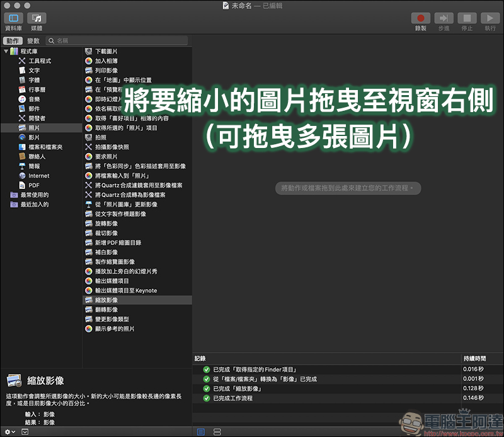
Task: Click the action name search field
Action: pos(117,41)
